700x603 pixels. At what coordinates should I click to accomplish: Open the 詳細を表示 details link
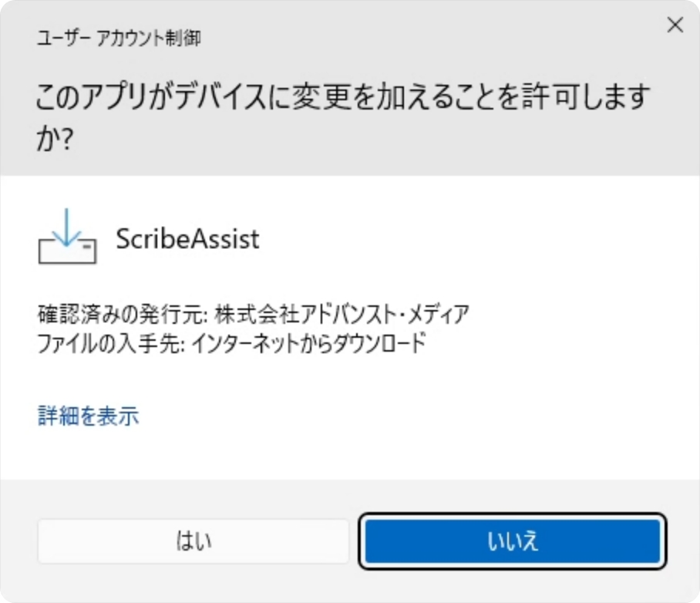(88, 416)
